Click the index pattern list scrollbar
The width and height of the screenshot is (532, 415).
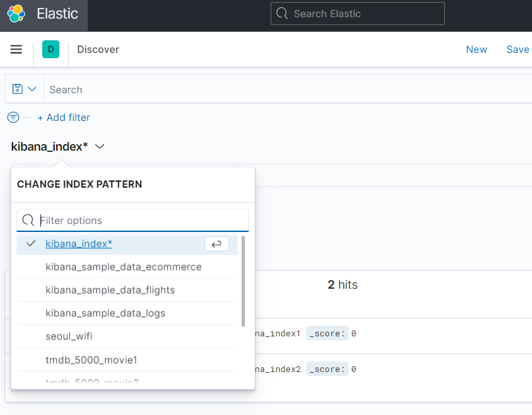click(243, 282)
